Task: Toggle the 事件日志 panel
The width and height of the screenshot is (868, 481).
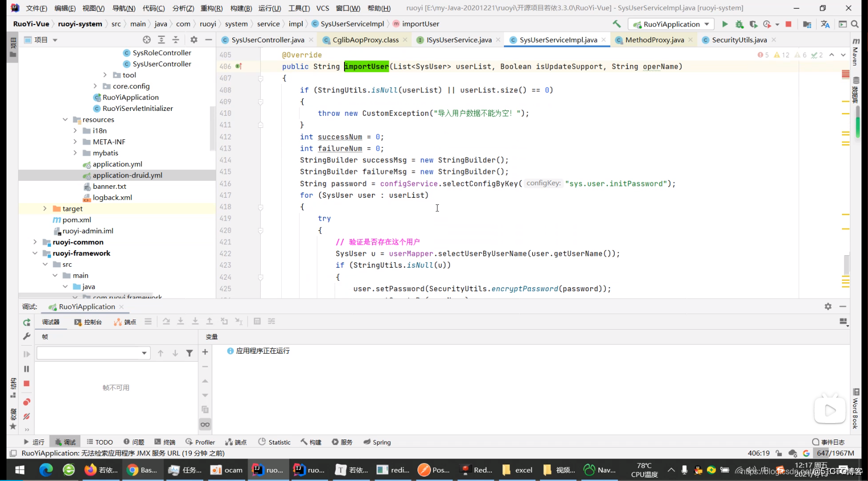Action: [x=829, y=442]
